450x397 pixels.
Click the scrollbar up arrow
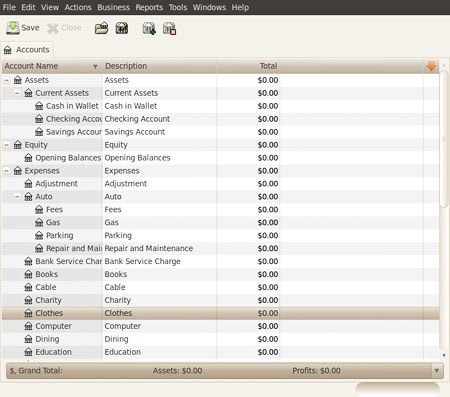point(444,65)
